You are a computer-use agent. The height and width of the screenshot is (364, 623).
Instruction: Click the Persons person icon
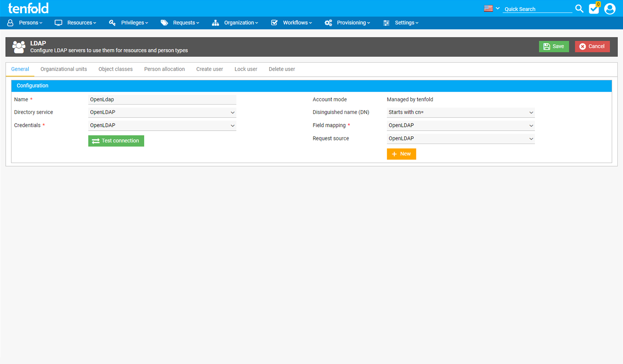coord(10,23)
